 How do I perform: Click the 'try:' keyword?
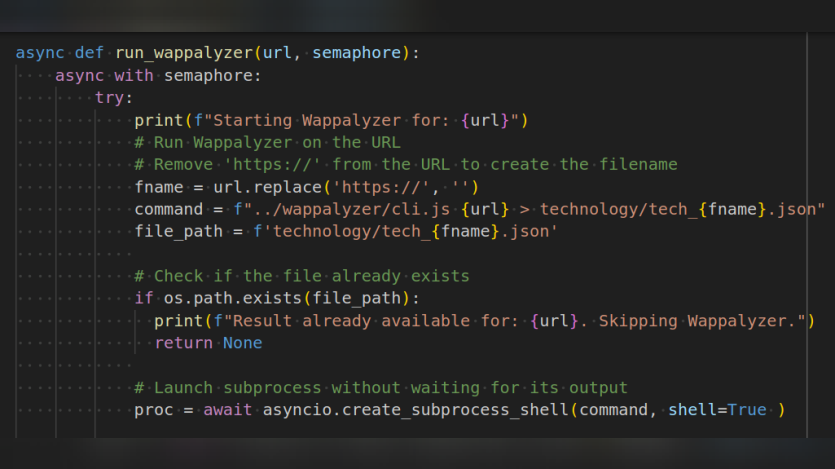click(113, 98)
